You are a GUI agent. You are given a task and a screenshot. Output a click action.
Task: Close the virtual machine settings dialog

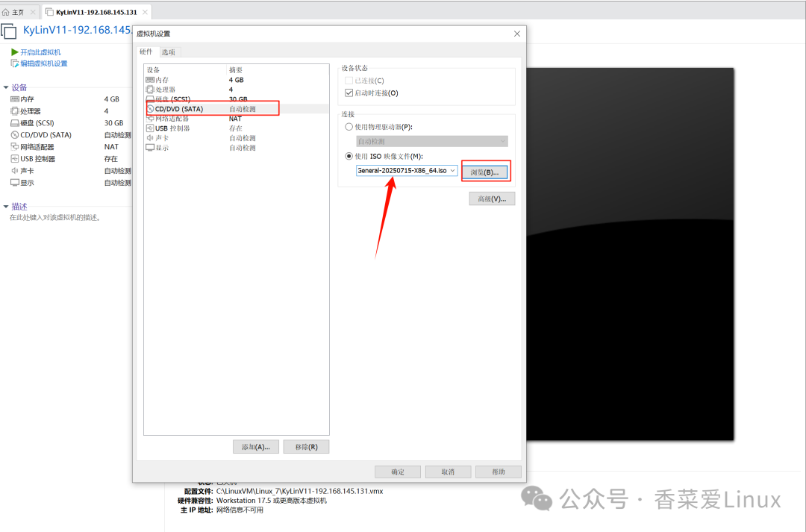point(517,34)
